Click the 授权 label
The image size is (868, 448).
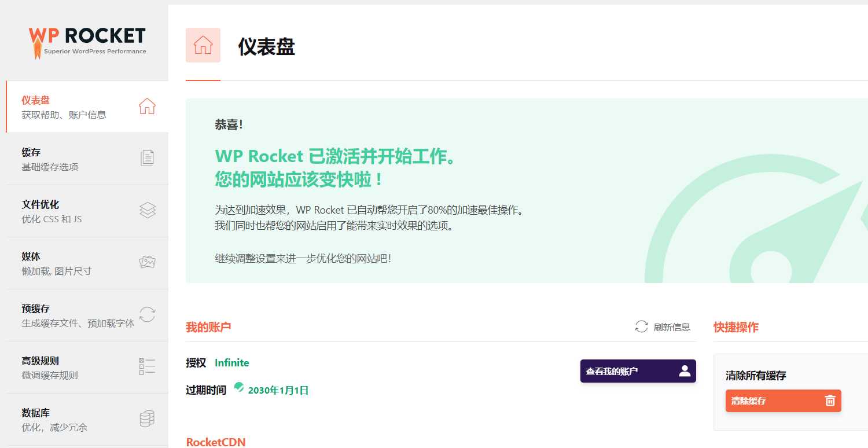[196, 363]
